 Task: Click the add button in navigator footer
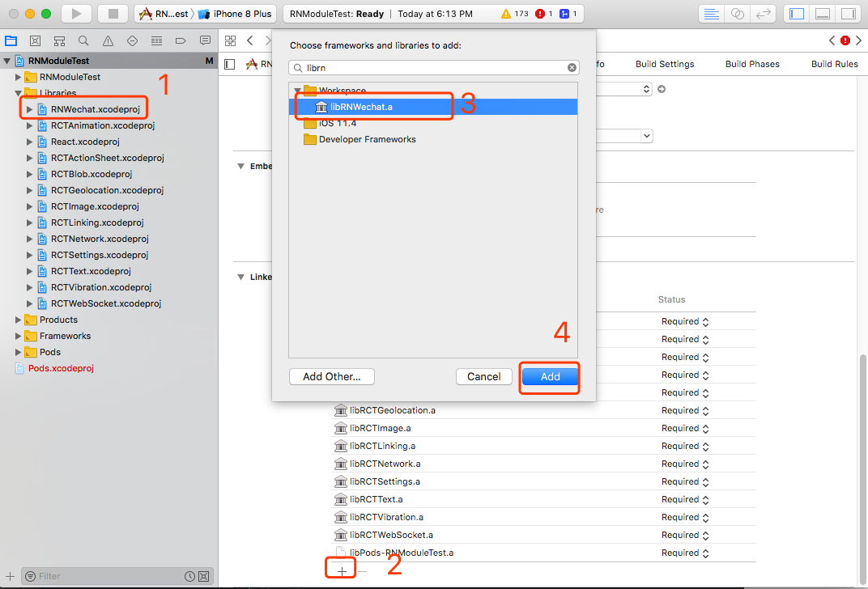pos(10,576)
